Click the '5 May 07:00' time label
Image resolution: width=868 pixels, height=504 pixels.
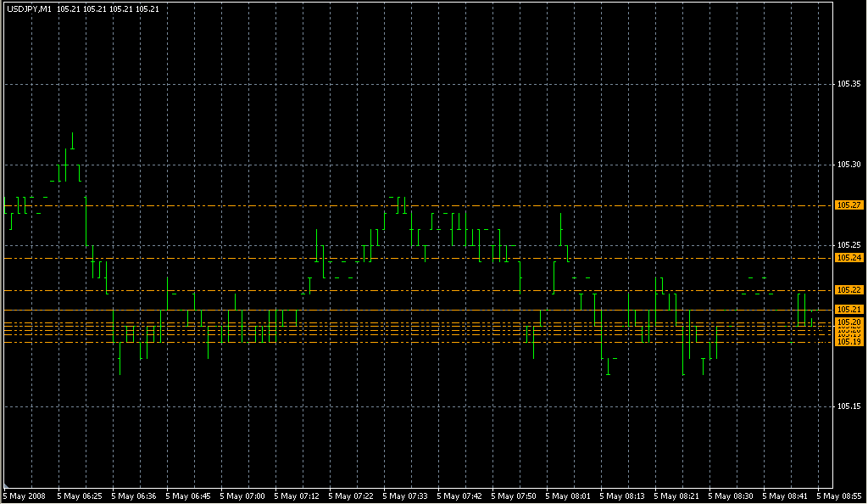coord(242,496)
